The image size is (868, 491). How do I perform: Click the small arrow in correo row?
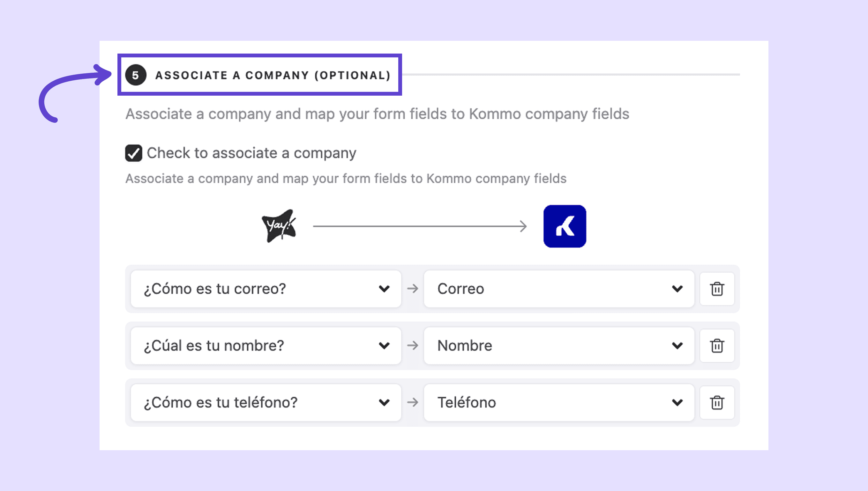(412, 289)
